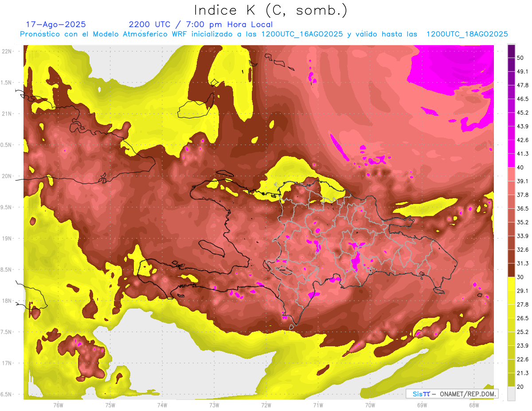Click legend value "35.2"
The image size is (532, 411).
pyautogui.click(x=523, y=222)
